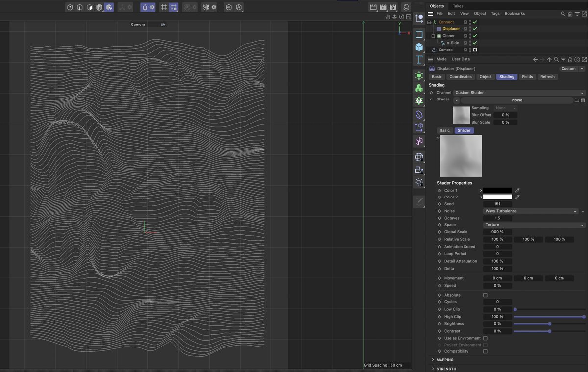Viewport: 588px width, 372px height.
Task: Click the Basic button under shader preview
Action: (x=444, y=131)
